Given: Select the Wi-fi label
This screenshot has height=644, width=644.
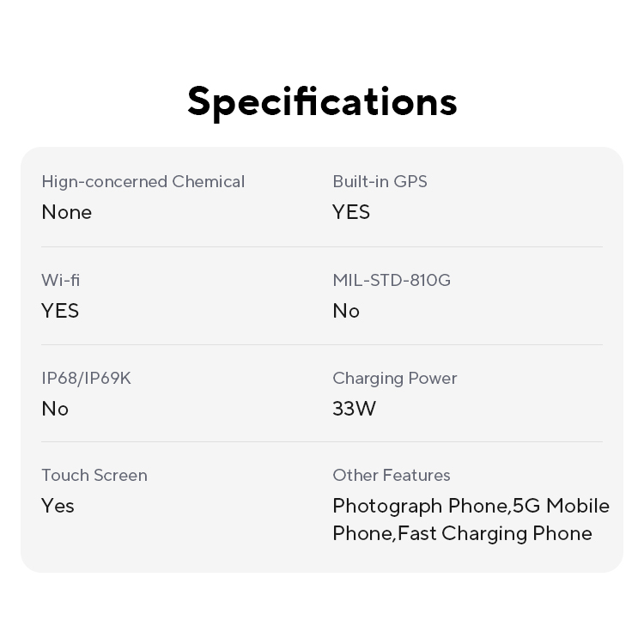Looking at the screenshot, I should point(60,280).
